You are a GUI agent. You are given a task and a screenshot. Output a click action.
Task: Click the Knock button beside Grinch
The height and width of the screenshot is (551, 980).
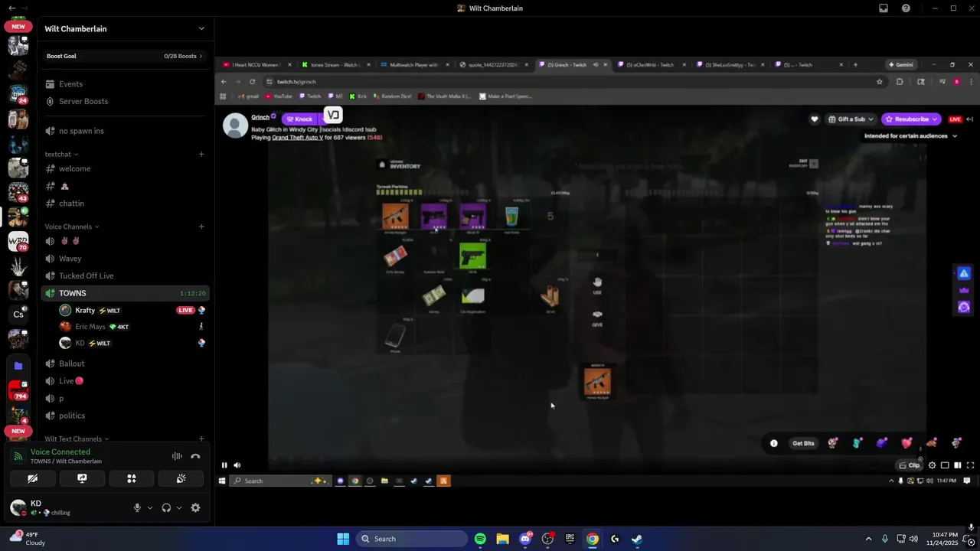point(299,119)
